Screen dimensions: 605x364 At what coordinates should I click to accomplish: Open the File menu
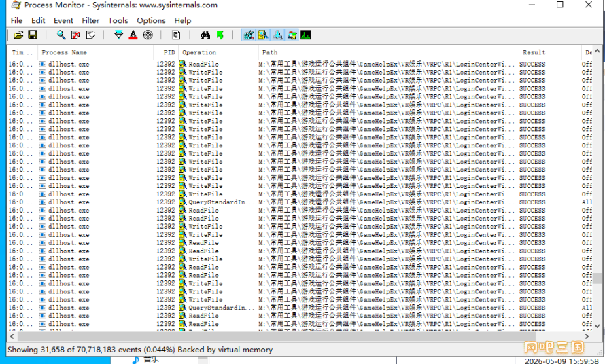[x=16, y=20]
